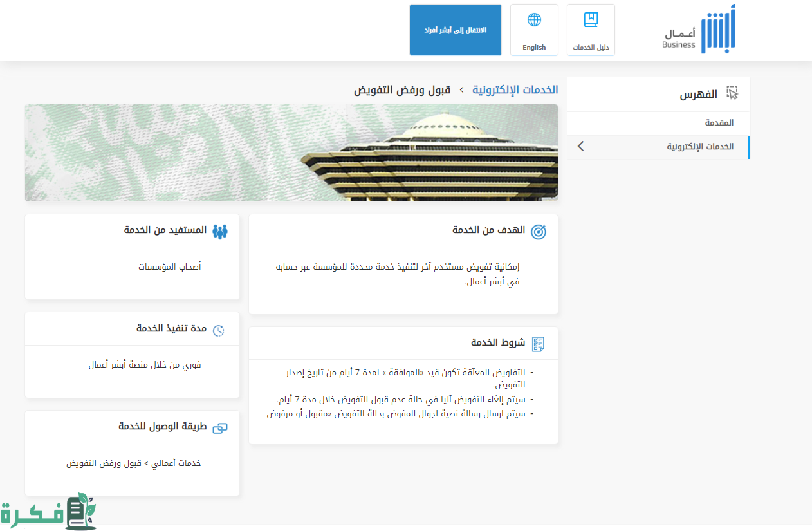Click خدمات أعمالي > قبول ورفض التفويض path text

click(x=134, y=463)
